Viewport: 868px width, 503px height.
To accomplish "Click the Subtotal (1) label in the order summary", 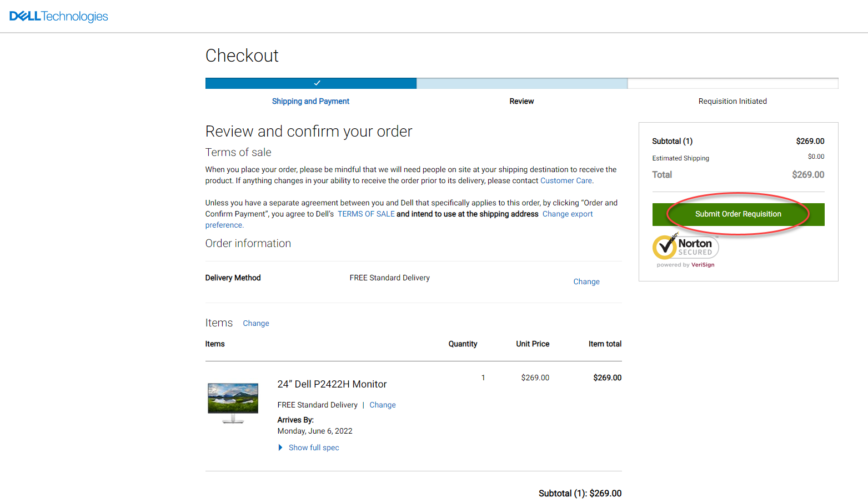I will (672, 141).
